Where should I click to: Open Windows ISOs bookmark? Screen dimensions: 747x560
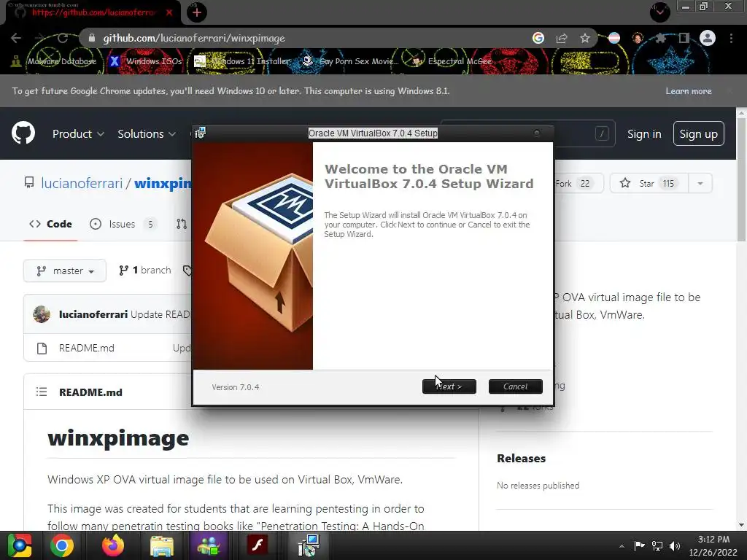click(146, 61)
